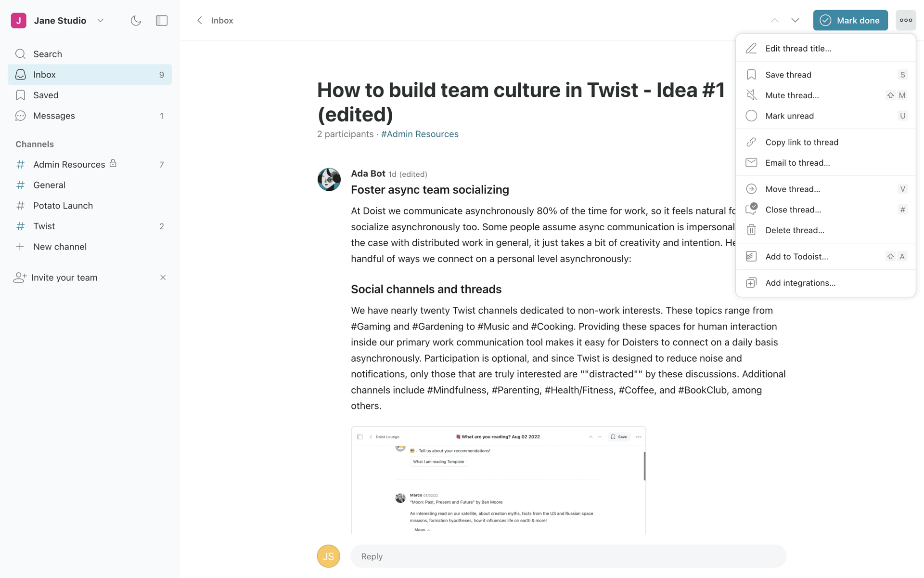The image size is (924, 578).
Task: Open the Admin Resources channel
Action: (90, 164)
